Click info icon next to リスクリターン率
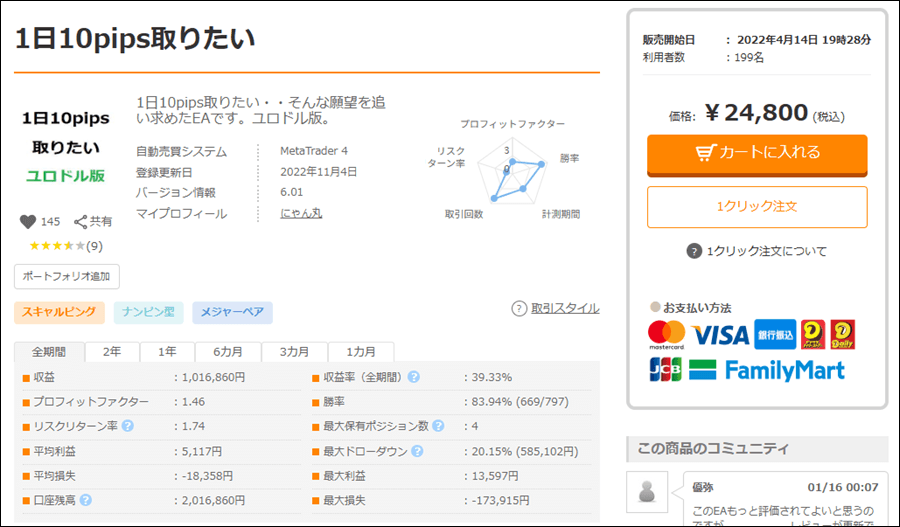This screenshot has height=527, width=900. tap(127, 426)
